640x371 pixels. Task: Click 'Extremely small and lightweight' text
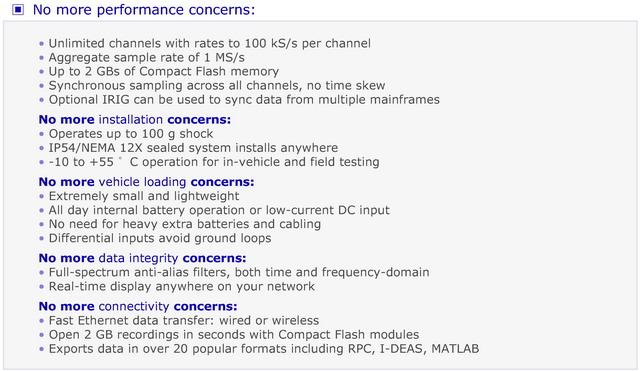144,196
